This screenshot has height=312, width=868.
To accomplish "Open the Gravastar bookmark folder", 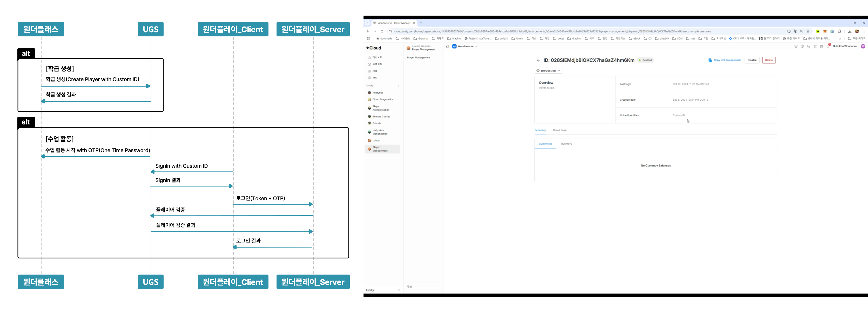I will click(421, 38).
